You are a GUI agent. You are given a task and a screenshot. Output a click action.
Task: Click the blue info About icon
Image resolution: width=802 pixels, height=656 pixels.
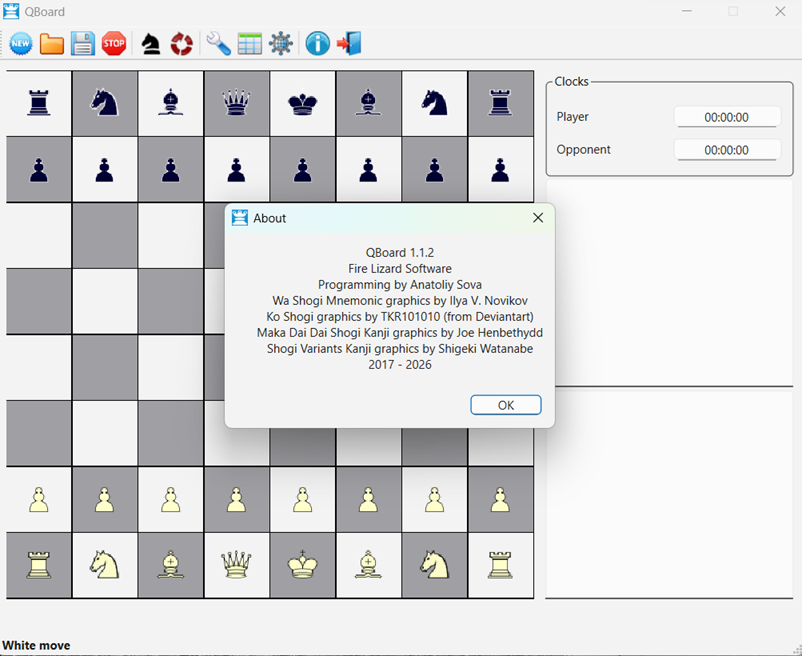(x=318, y=43)
